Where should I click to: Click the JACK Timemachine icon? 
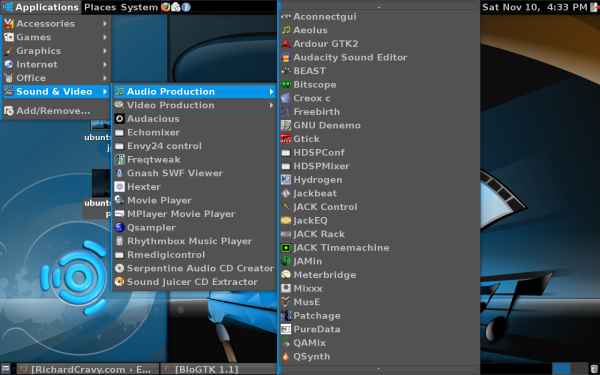[x=286, y=248]
